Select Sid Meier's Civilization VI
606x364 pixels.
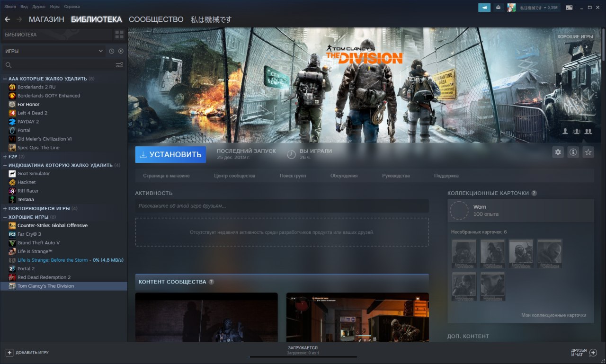pos(63,139)
